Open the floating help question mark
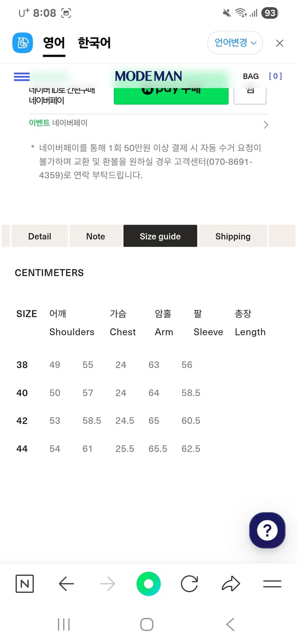 click(267, 530)
